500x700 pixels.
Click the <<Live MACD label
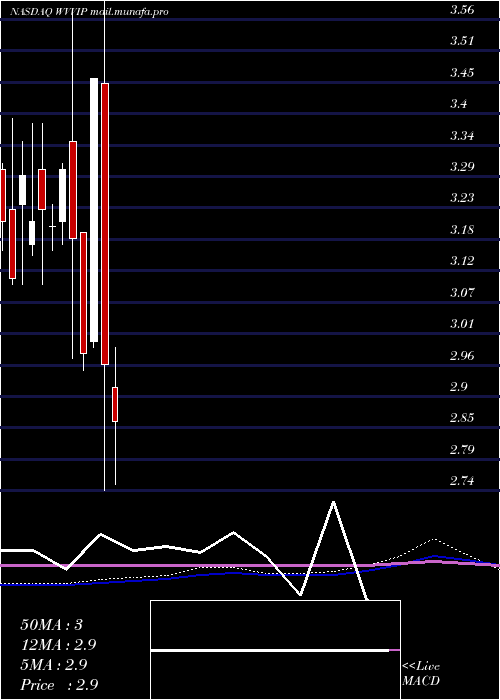pyautogui.click(x=421, y=674)
